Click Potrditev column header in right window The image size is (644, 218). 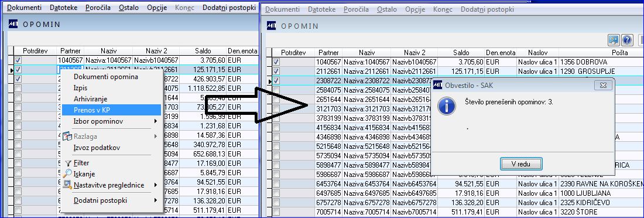coord(293,53)
